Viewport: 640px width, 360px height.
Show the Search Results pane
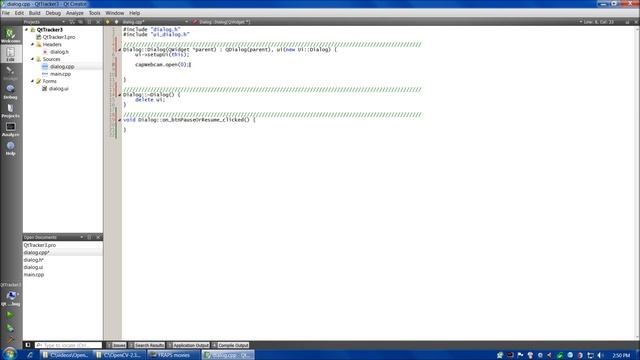(x=147, y=345)
